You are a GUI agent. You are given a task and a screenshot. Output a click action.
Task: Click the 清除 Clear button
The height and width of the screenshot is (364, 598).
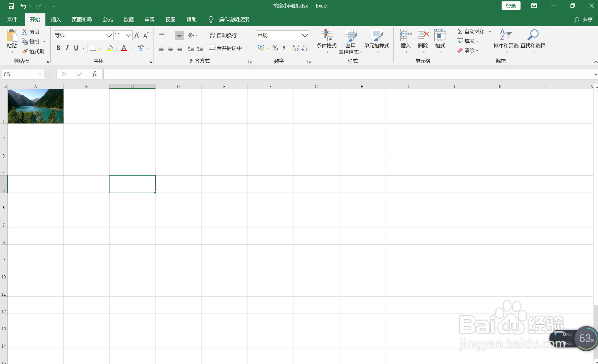(x=468, y=51)
